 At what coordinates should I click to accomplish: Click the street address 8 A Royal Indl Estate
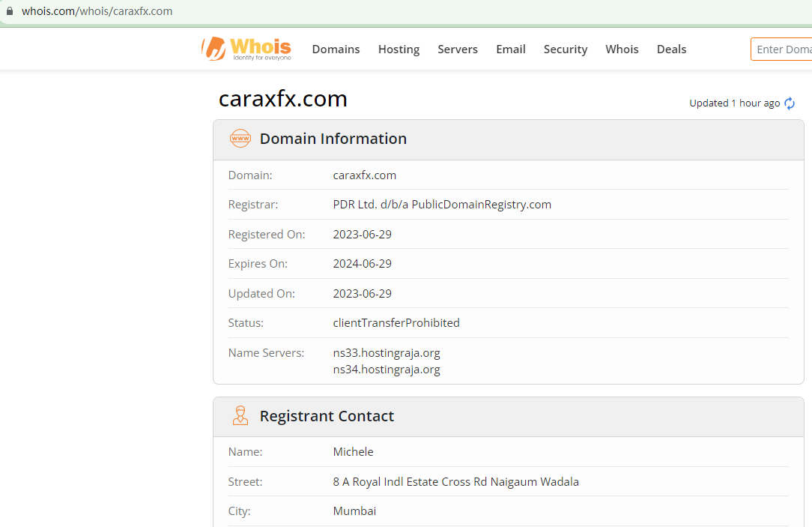[x=455, y=481]
